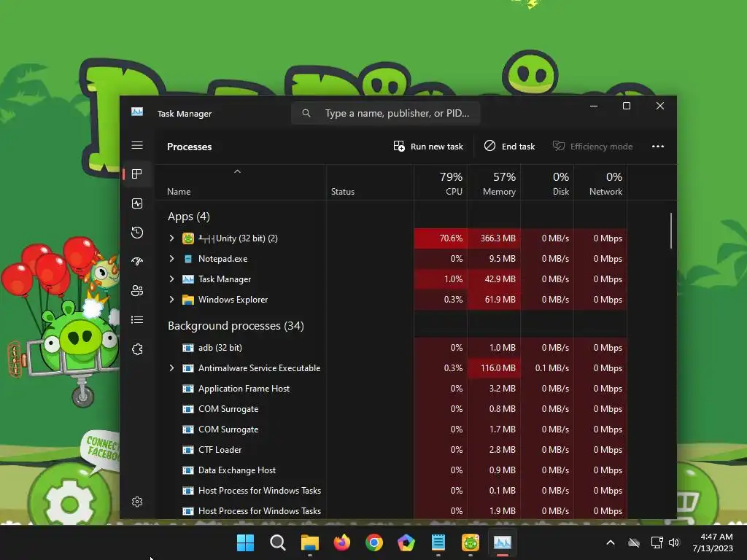Click the Task Manager title bar app icon
The width and height of the screenshot is (747, 560).
[x=137, y=112]
